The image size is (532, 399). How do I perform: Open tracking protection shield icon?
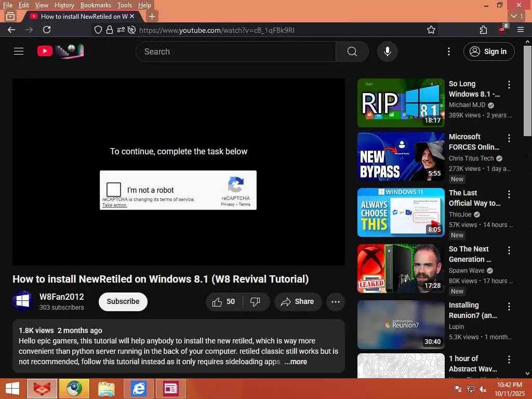pos(98,30)
